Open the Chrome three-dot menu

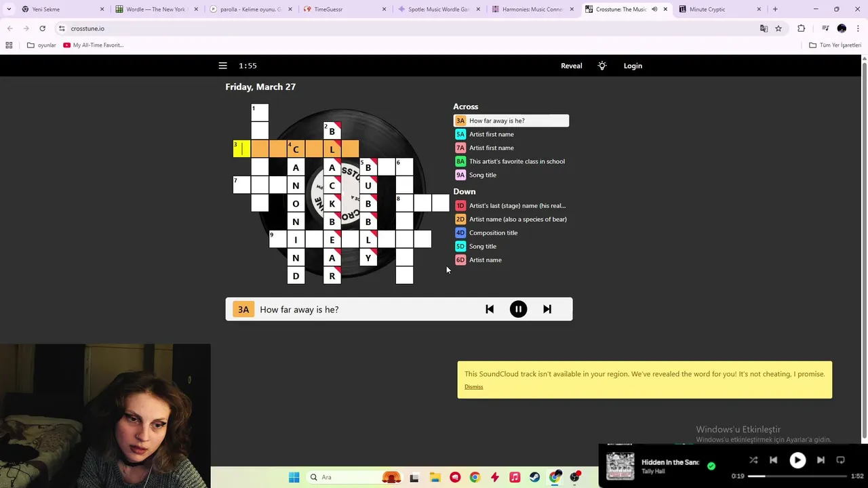858,28
